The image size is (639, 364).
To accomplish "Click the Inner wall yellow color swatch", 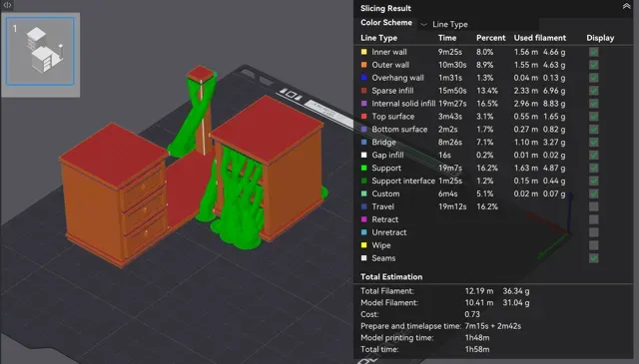I will click(363, 52).
